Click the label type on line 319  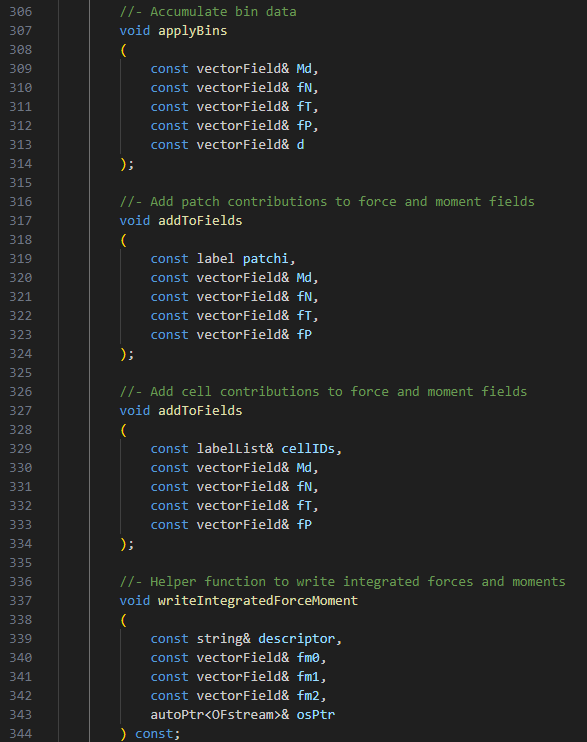click(x=215, y=258)
